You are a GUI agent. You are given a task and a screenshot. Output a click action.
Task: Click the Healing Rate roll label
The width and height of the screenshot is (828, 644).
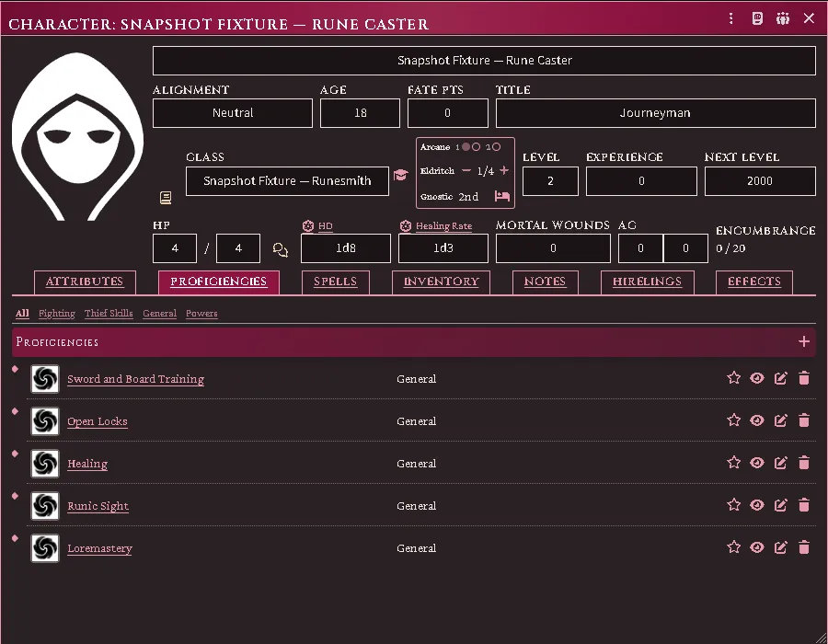443,226
